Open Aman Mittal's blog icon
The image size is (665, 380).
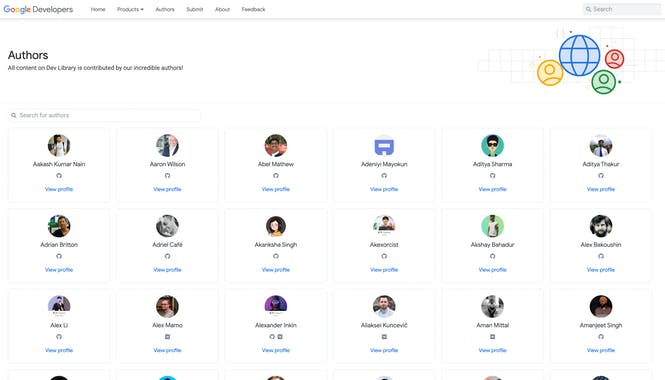coord(492,337)
